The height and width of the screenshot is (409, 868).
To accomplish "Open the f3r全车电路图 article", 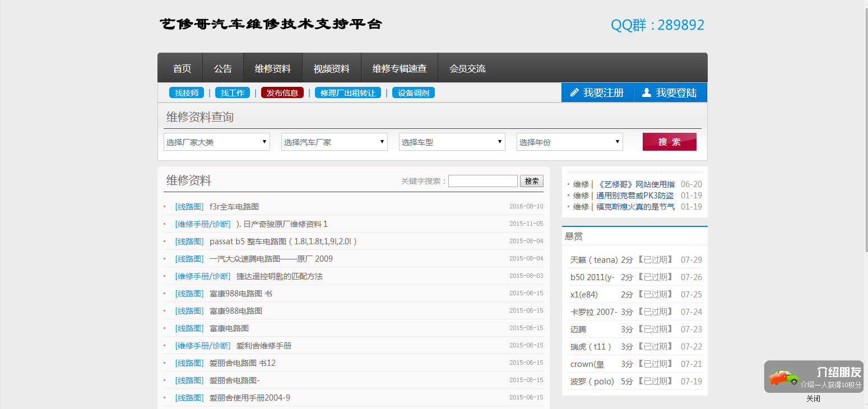I will (x=234, y=207).
